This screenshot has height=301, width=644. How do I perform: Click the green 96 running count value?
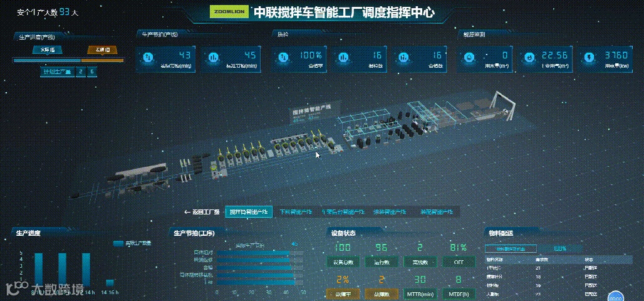point(382,248)
